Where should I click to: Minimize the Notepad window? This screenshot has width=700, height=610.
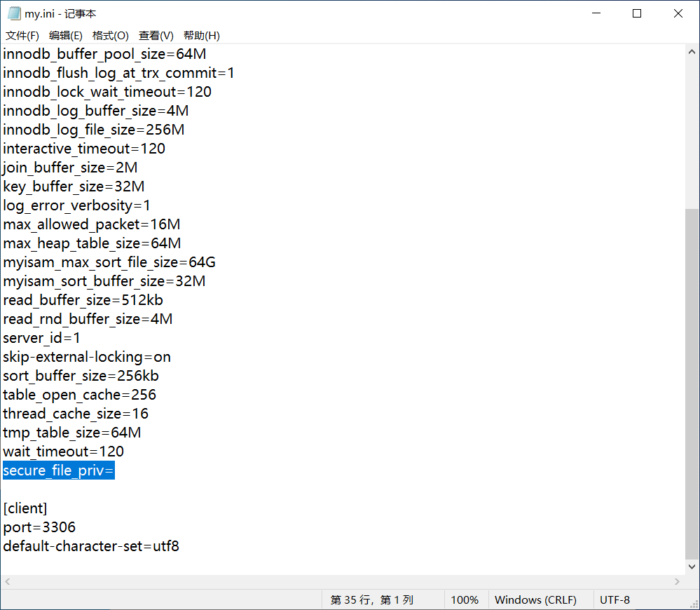[x=596, y=13]
